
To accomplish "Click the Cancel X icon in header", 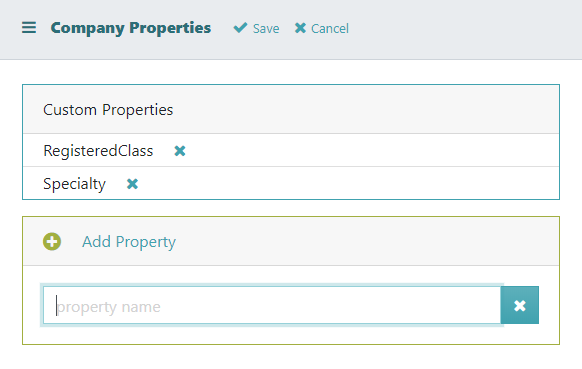I will pos(300,28).
